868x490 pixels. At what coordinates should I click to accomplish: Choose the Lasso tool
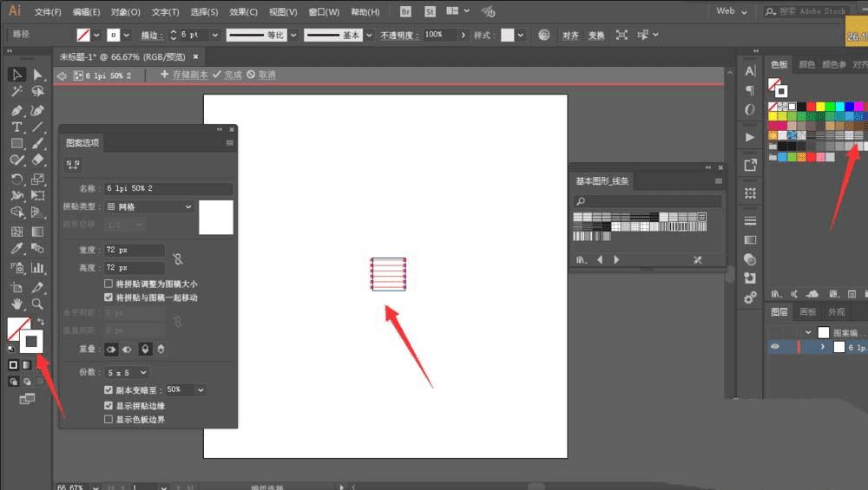[x=37, y=91]
